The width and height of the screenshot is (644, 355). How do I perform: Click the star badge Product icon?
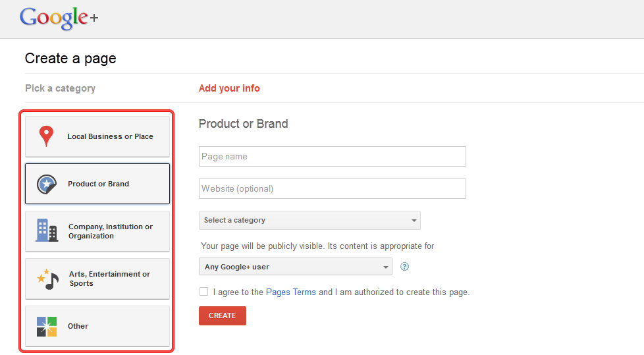tap(47, 184)
